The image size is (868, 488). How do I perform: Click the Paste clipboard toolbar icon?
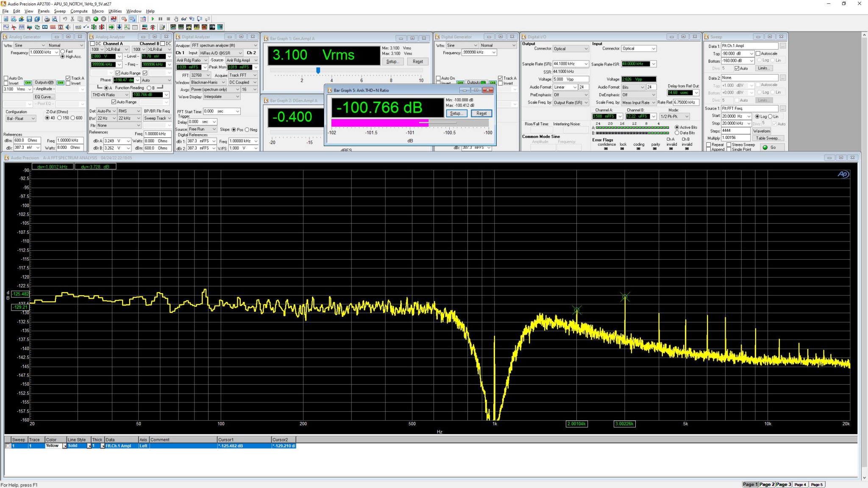[x=88, y=19]
